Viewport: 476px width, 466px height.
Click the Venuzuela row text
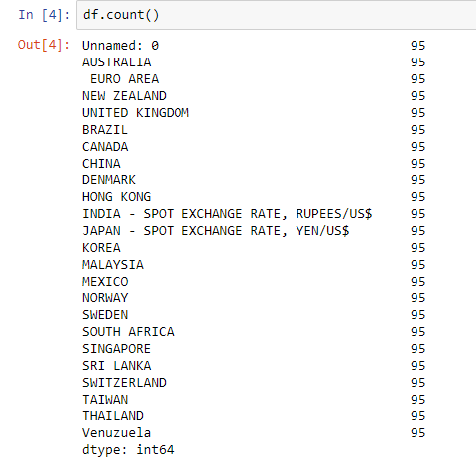click(x=117, y=433)
